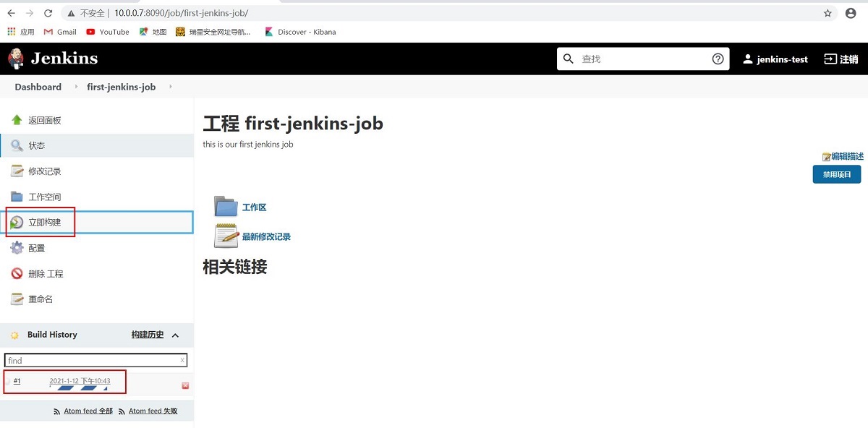Click the sun weather icon in Build History
The height and width of the screenshot is (428, 868).
click(14, 335)
